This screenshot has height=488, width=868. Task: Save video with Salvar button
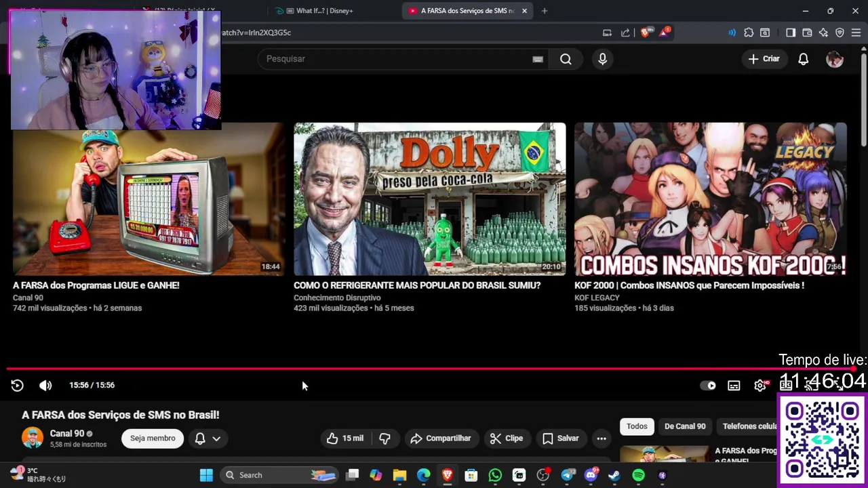(561, 439)
